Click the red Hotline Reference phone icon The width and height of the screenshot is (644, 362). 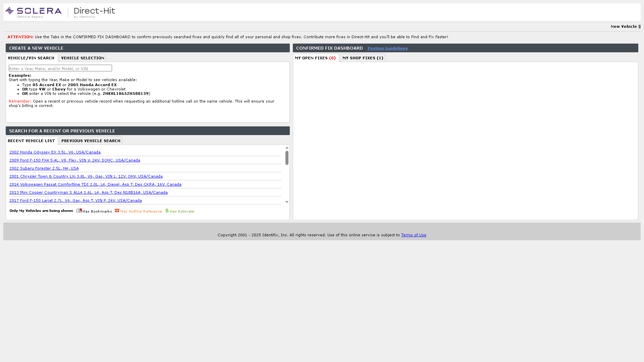(117, 210)
